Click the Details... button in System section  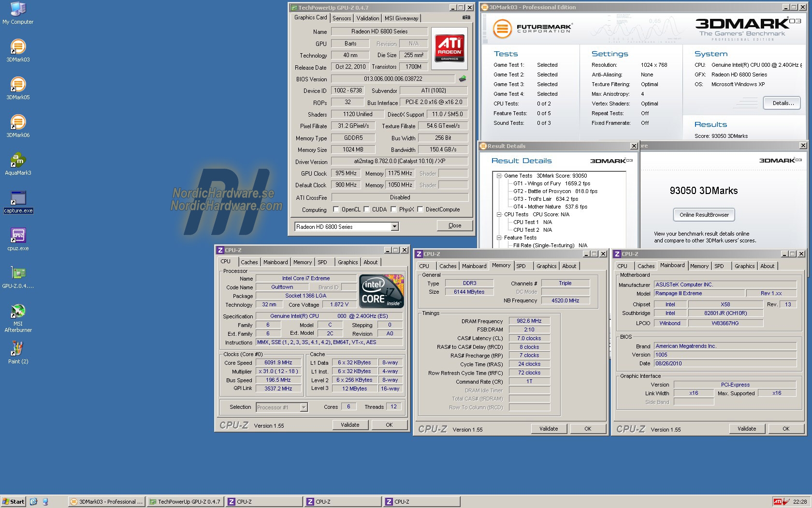coord(783,103)
